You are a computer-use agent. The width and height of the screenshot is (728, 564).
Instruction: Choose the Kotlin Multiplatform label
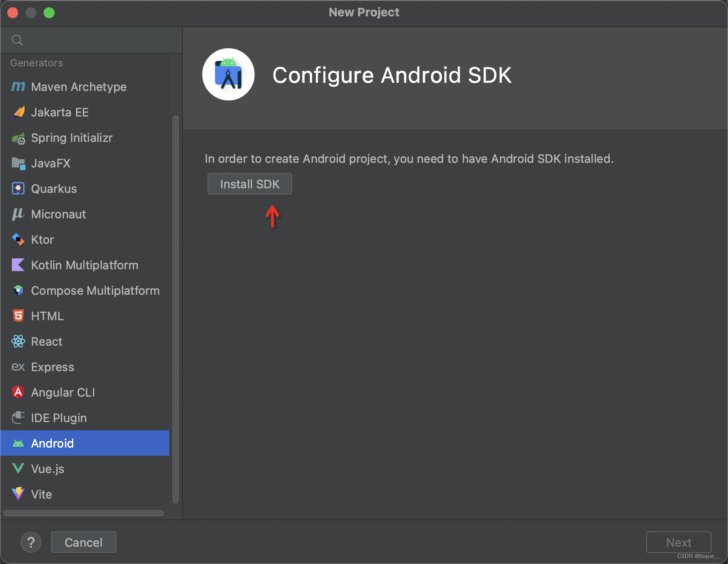[x=85, y=265]
